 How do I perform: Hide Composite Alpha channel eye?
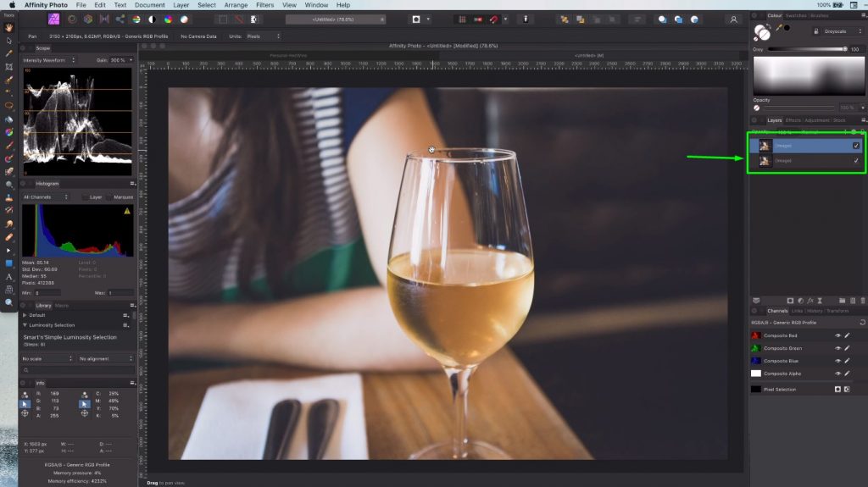(x=837, y=374)
